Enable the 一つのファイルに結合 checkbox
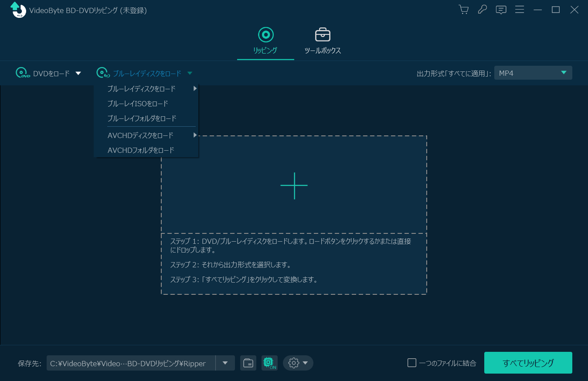Viewport: 588px width, 381px height. 411,362
